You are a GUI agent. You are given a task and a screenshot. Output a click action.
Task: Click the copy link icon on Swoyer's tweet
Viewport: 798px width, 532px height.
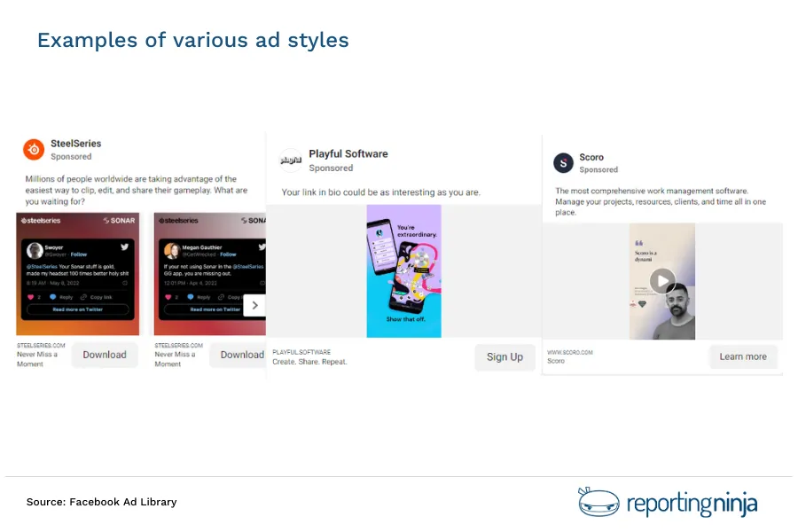click(x=83, y=296)
